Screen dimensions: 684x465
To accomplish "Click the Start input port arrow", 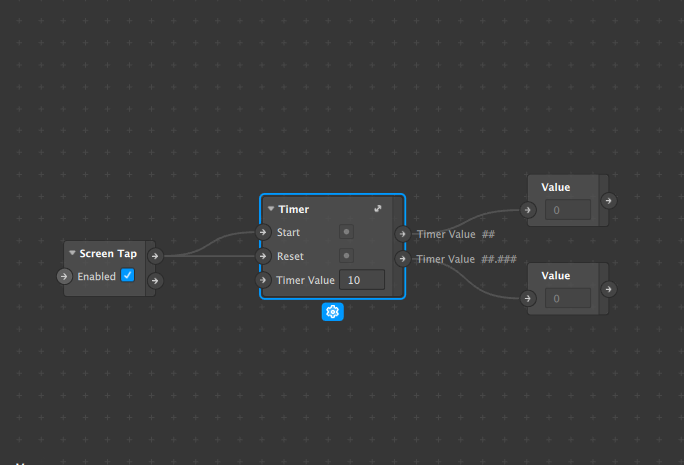I will point(263,232).
